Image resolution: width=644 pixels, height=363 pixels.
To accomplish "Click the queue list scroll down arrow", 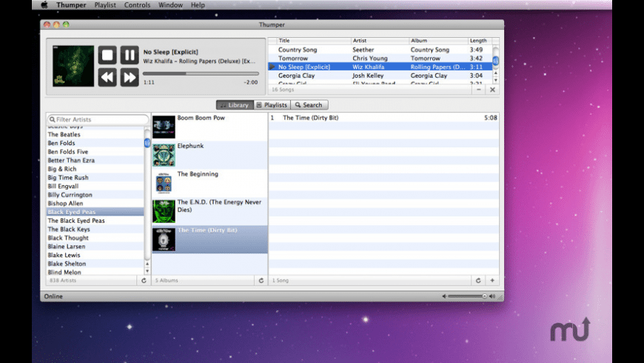I will click(496, 81).
